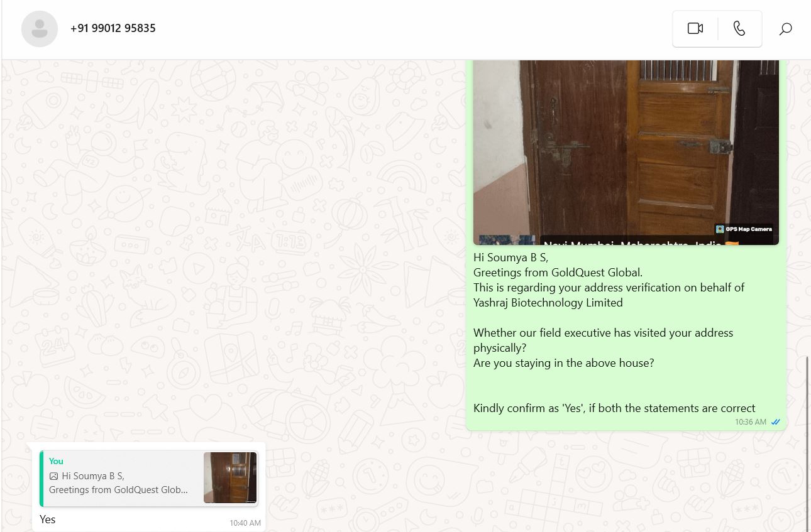This screenshot has height=532, width=811.
Task: Click the small map thumbnail in the photo corner
Action: tap(507, 240)
